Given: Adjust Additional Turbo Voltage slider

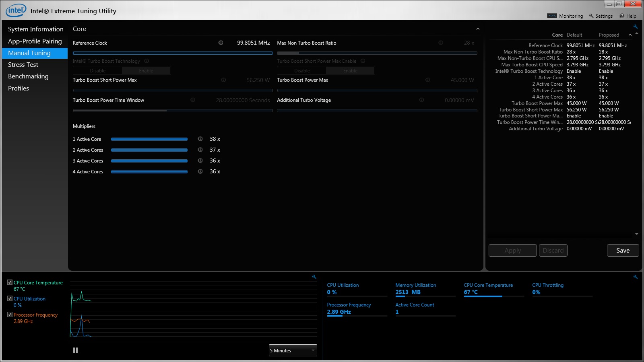Looking at the screenshot, I should pyautogui.click(x=377, y=111).
